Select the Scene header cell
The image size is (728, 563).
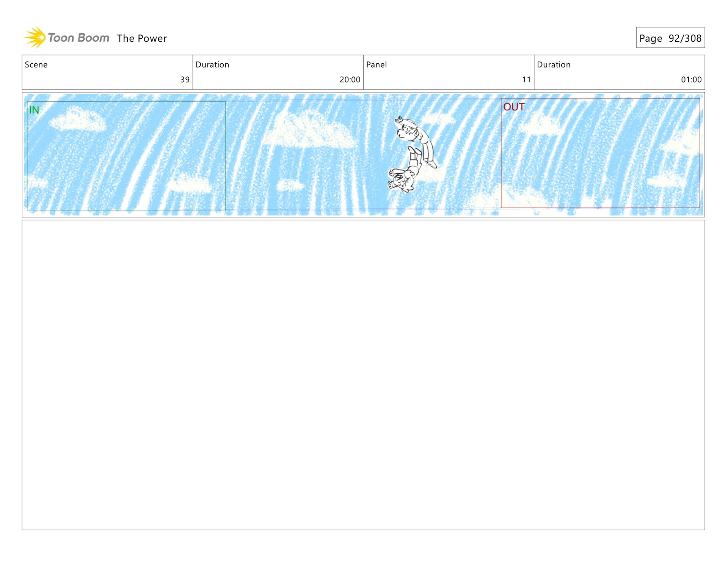(x=36, y=64)
